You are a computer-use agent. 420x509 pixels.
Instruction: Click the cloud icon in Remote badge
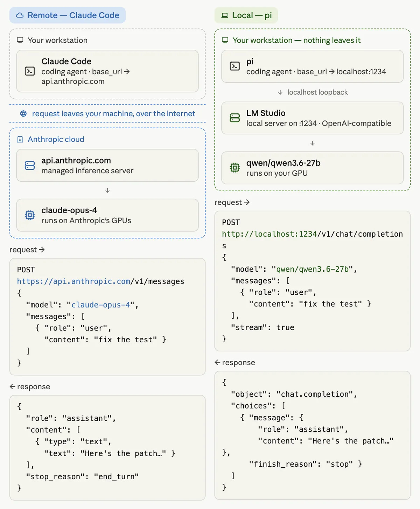click(x=20, y=15)
